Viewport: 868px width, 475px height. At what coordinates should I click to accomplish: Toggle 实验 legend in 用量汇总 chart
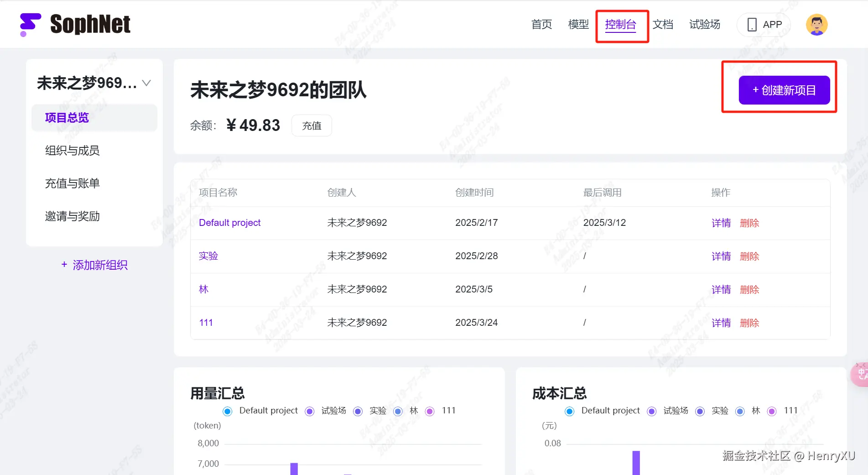point(370,411)
